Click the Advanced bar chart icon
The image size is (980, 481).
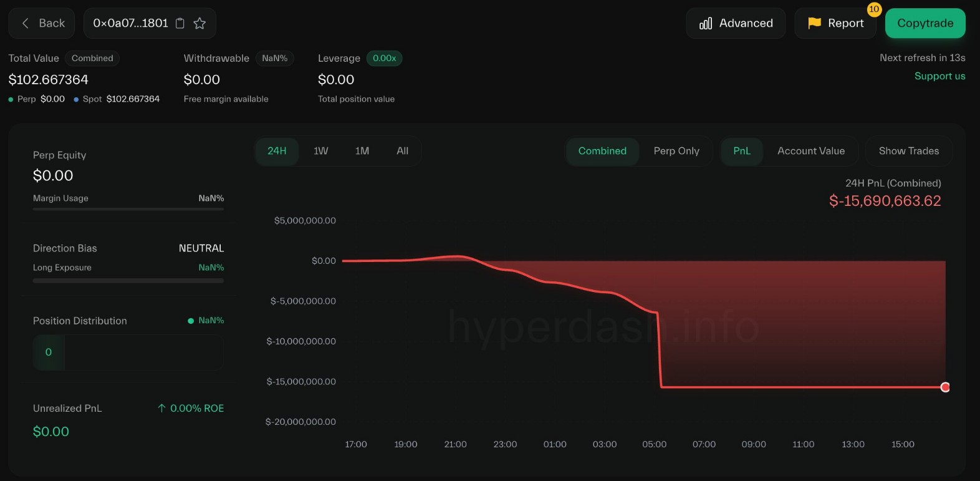point(706,24)
